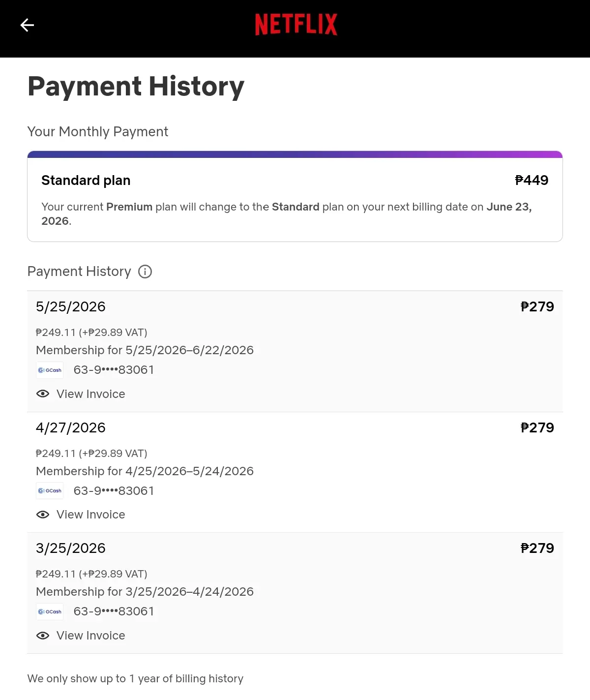This screenshot has width=590, height=700.
Task: Click the Payment History page heading
Action: coord(136,87)
